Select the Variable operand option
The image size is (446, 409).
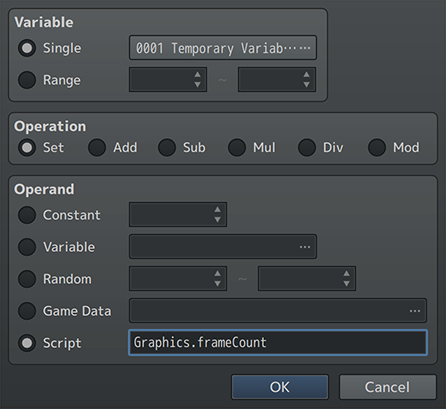(x=27, y=247)
